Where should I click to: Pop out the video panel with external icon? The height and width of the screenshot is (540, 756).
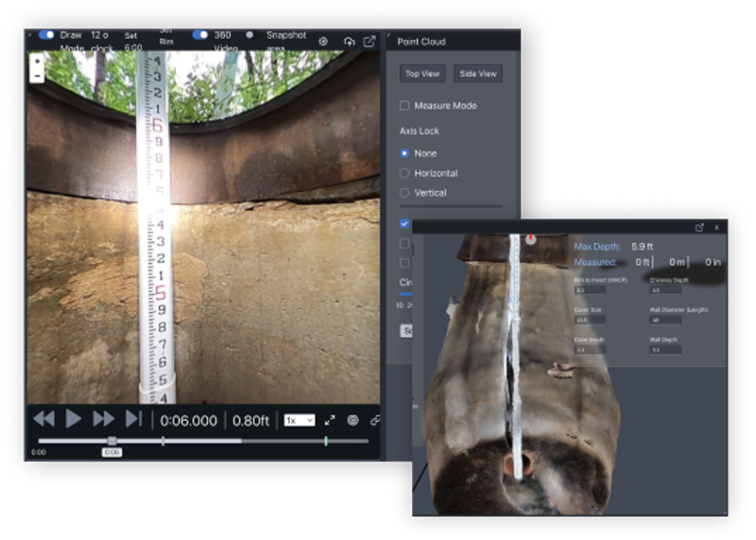coord(369,42)
